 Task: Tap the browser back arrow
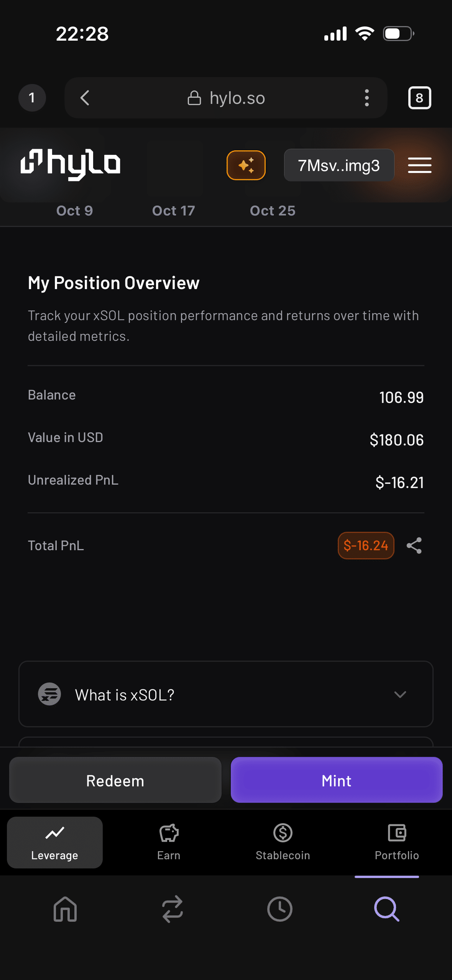pyautogui.click(x=85, y=98)
